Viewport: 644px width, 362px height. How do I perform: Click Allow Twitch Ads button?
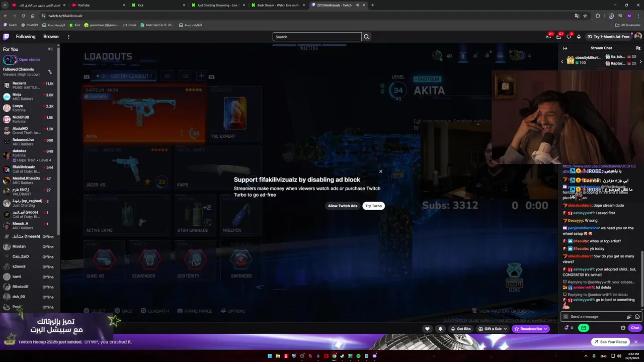[x=343, y=206]
